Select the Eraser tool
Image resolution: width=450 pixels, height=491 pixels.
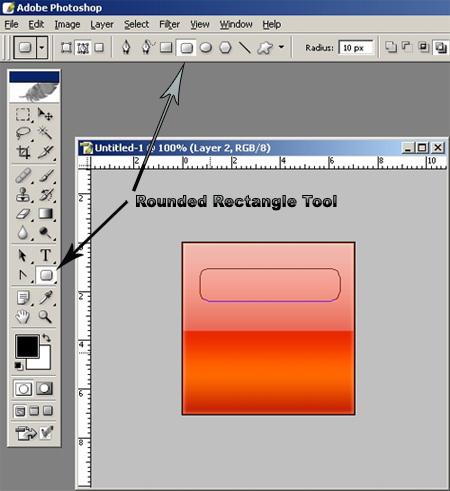point(23,213)
